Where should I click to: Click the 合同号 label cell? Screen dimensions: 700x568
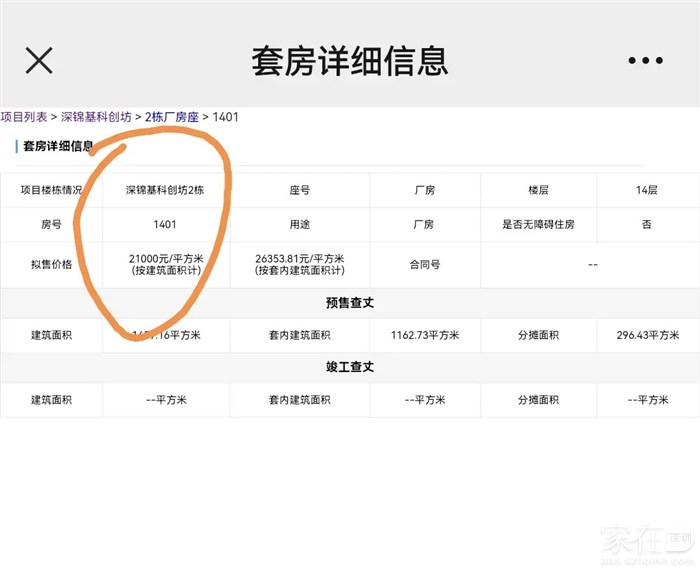(x=424, y=265)
